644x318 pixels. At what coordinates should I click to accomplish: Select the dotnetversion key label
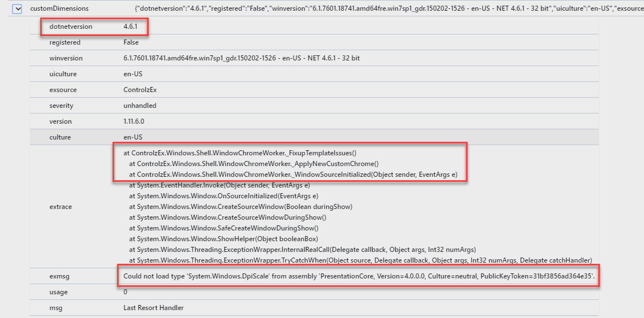pos(71,27)
